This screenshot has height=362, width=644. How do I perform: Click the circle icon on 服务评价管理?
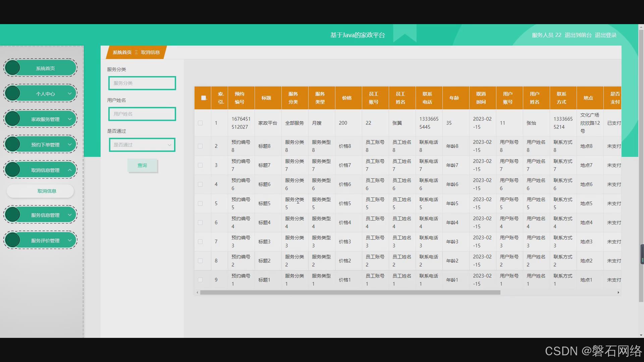tap(13, 240)
